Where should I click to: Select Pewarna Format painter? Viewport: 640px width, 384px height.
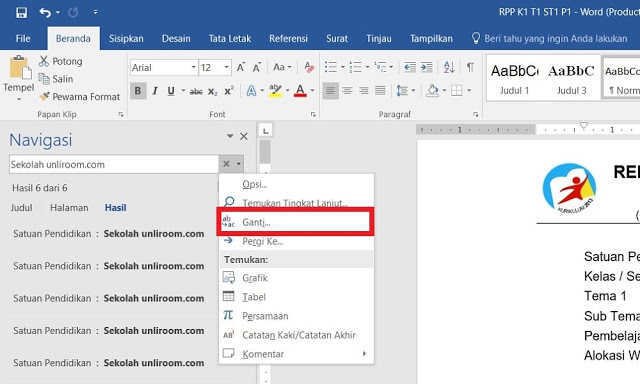80,97
